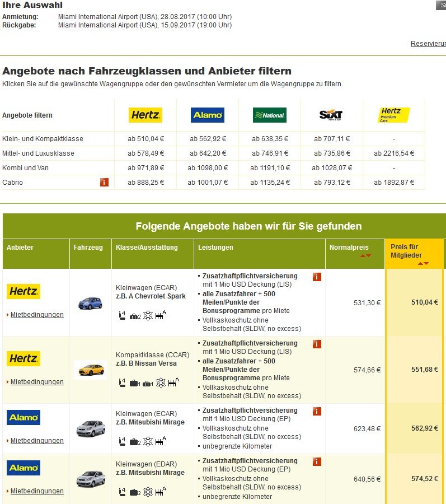Select Hertz Premium price ab 2216,54 €
The image size is (446, 504).
(394, 153)
